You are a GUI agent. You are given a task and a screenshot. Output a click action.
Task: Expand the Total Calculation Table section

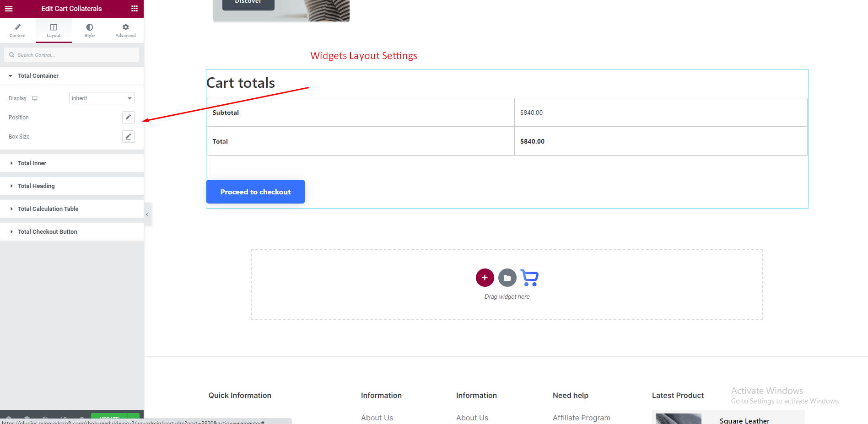(48, 209)
